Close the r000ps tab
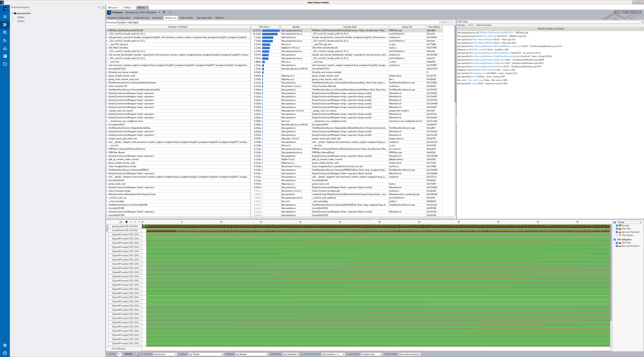644x357 pixels. click(x=133, y=8)
